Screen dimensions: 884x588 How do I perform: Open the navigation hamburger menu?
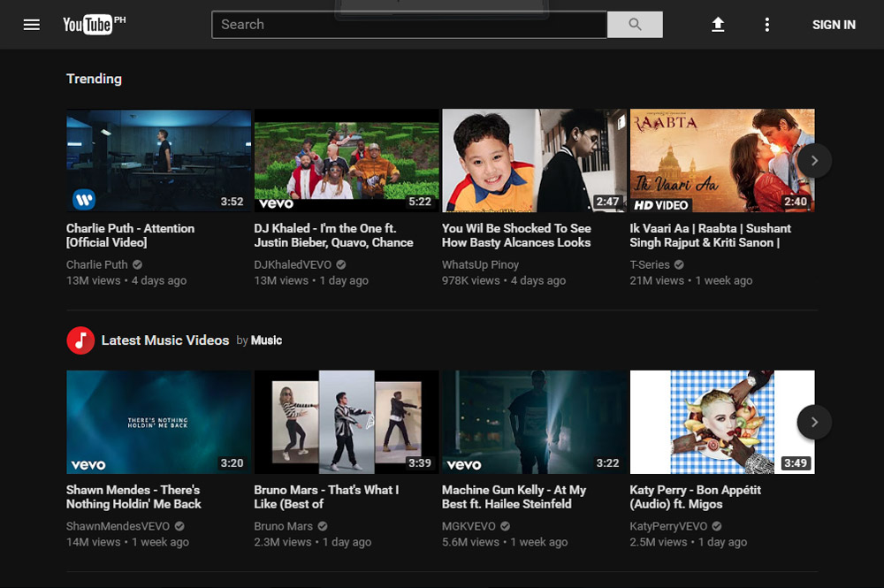click(31, 25)
